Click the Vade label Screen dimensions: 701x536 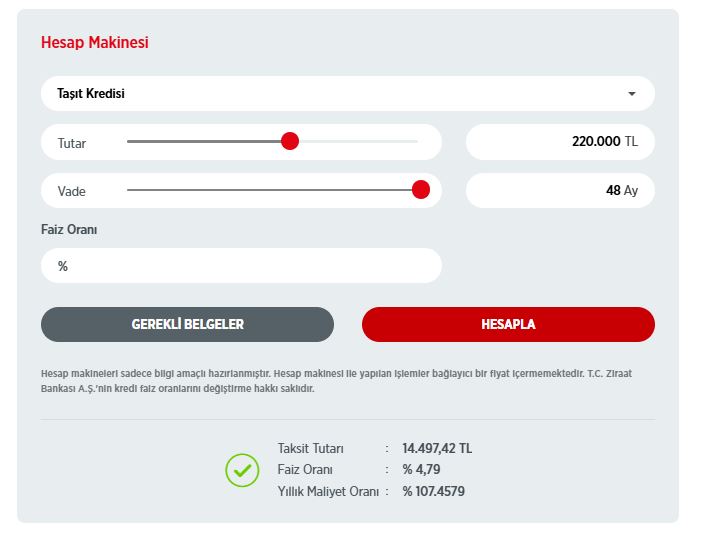(72, 191)
